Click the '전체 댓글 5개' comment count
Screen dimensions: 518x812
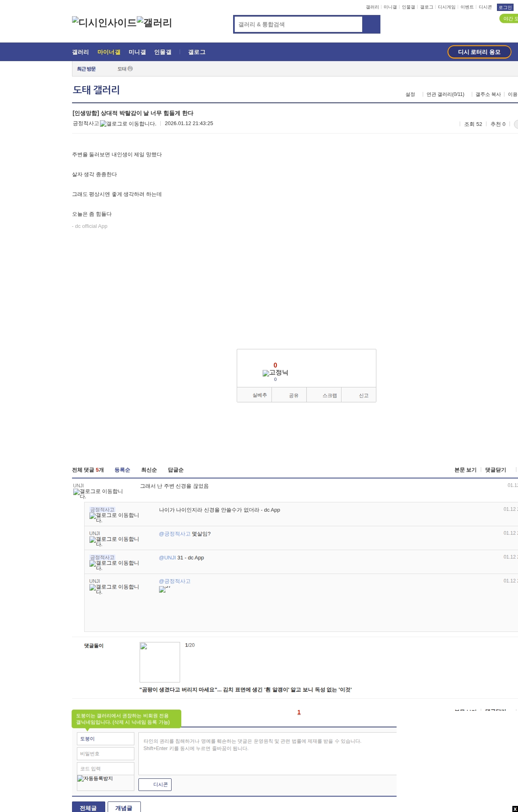point(88,470)
